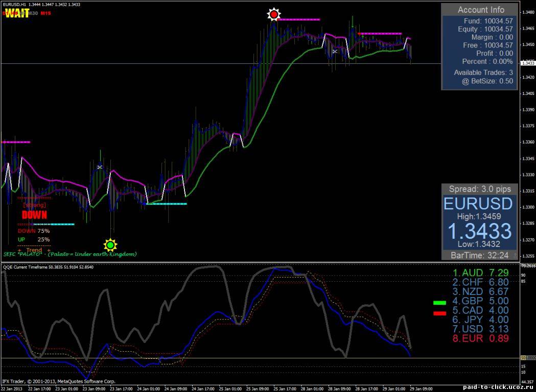Select the 8.EUR 0.89 strength row

[x=481, y=339]
